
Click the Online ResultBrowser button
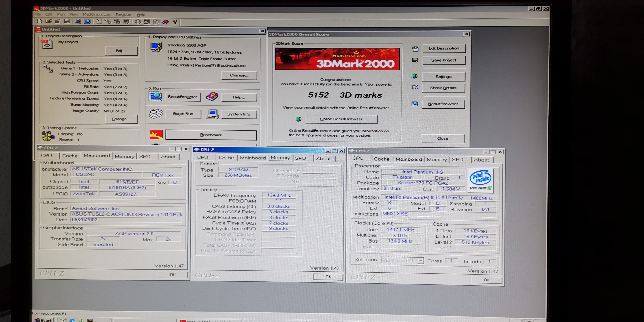coord(341,119)
